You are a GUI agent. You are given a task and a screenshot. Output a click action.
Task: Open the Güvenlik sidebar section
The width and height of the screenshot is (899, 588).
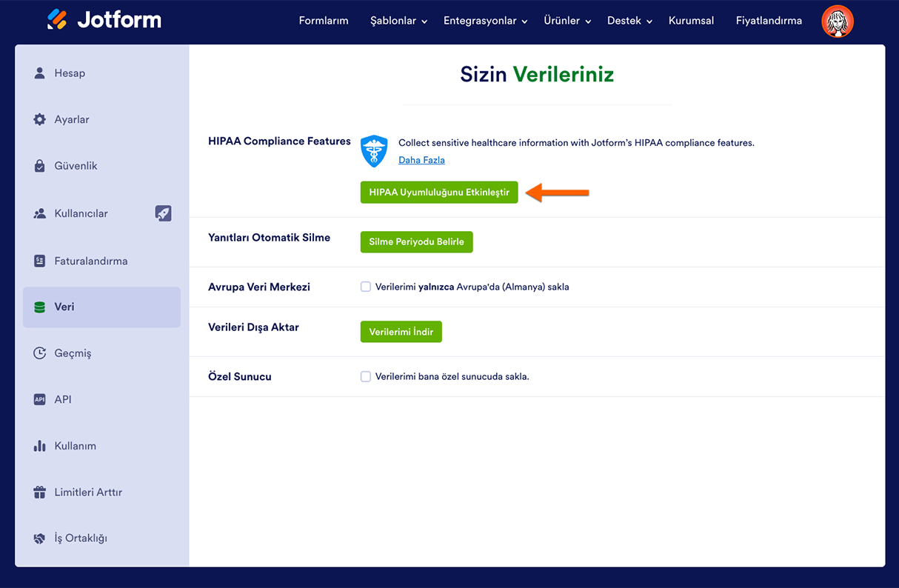[101, 166]
